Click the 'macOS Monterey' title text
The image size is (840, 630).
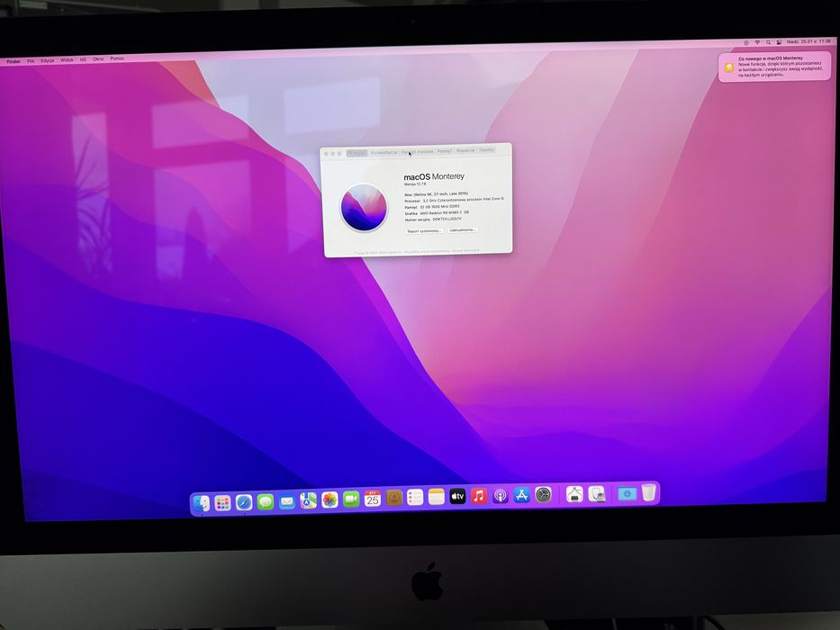pos(434,176)
